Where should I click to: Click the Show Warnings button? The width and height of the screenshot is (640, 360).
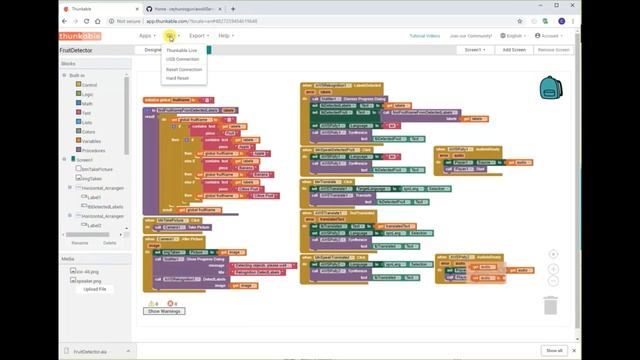[x=164, y=311]
